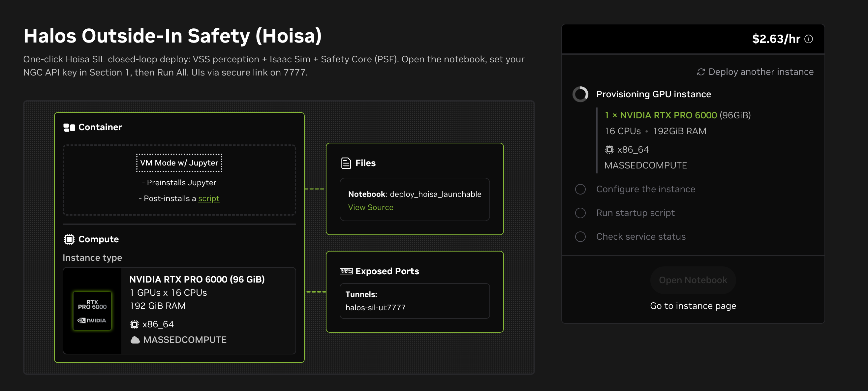Viewport: 868px width, 391px height.
Task: Click the Files heading
Action: (366, 163)
